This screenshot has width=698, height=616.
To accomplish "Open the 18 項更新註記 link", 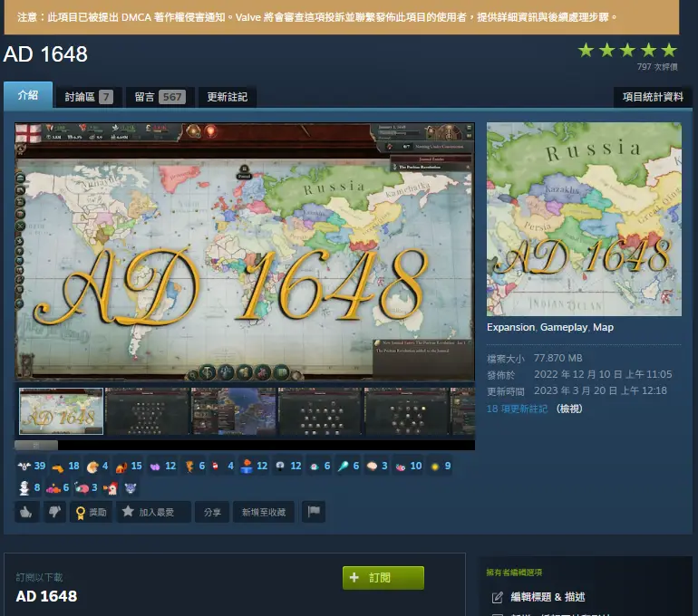I will 517,409.
